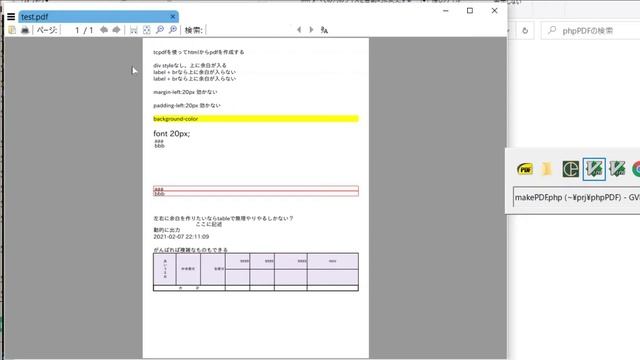Click the timestamp 2021-02-07 22:11:09
Viewport: 640px width, 360px height.
(181, 237)
